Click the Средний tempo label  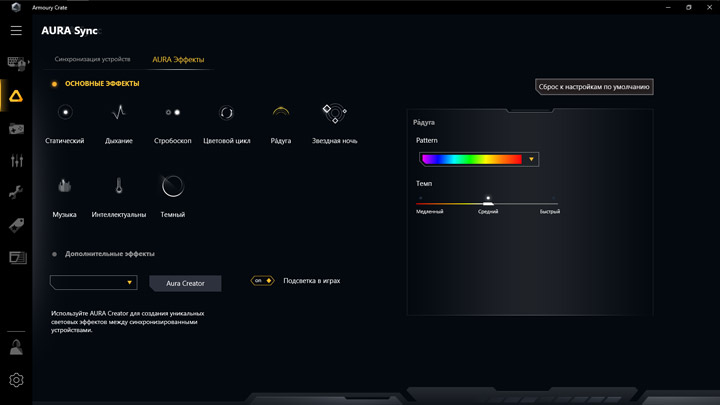(x=488, y=212)
